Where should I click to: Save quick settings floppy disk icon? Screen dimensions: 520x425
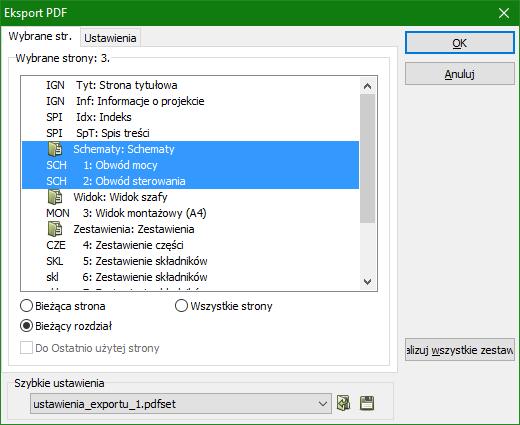pyautogui.click(x=367, y=403)
